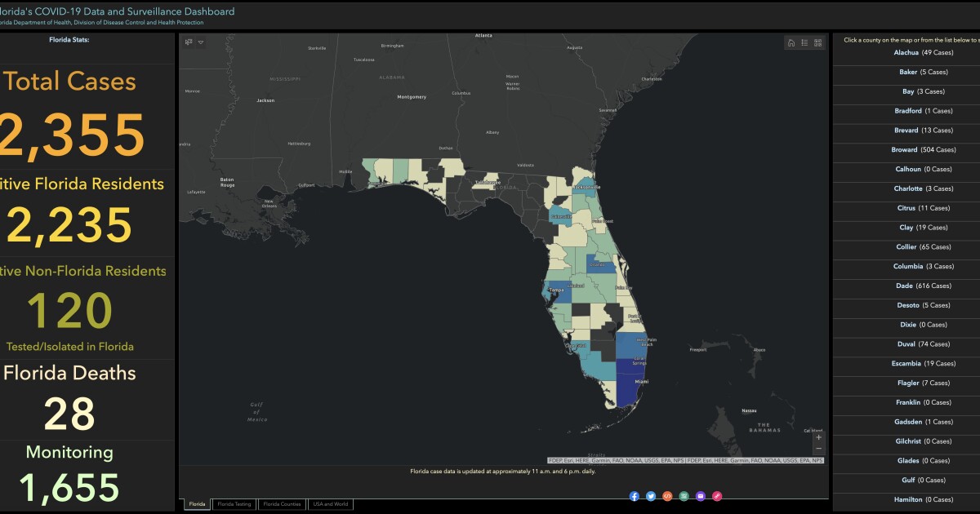Click the purple email share icon

(x=701, y=496)
